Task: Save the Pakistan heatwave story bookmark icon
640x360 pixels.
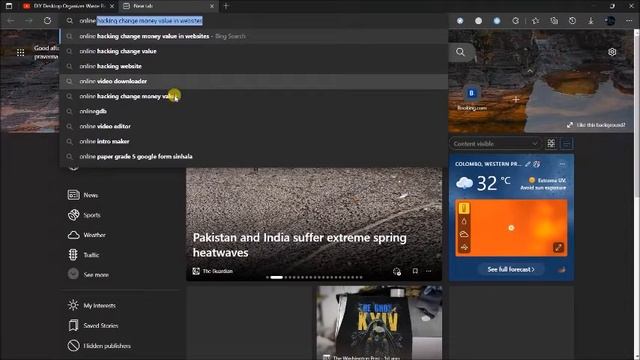Action: click(415, 271)
